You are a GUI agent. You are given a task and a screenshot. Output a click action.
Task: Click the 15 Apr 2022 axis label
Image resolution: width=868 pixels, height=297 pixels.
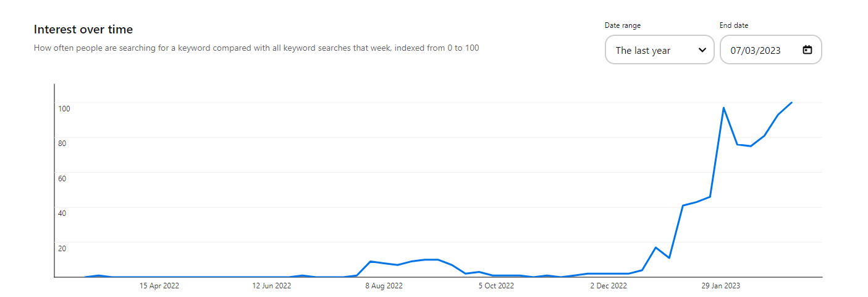click(159, 286)
